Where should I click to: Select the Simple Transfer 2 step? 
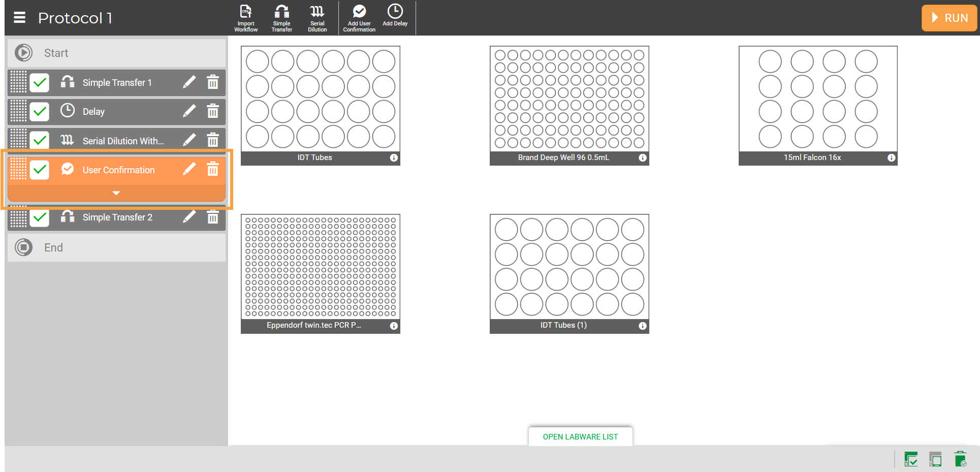(117, 217)
